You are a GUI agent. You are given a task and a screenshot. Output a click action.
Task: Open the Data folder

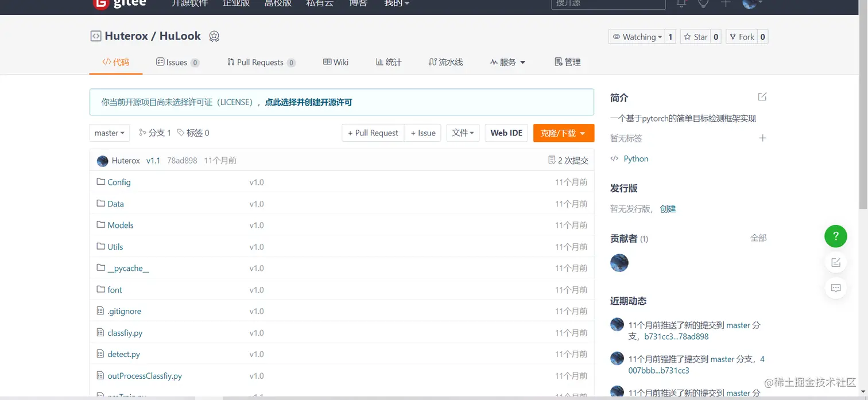click(115, 204)
